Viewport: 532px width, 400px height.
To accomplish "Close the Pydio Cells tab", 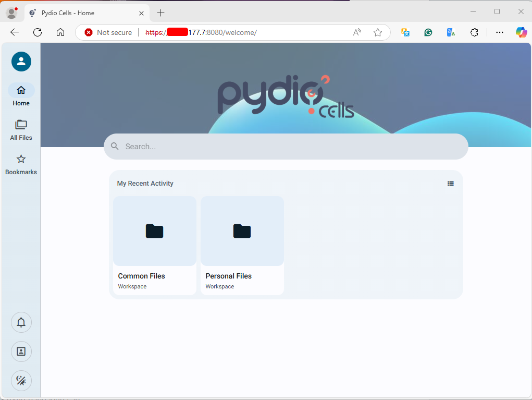I will [x=142, y=13].
